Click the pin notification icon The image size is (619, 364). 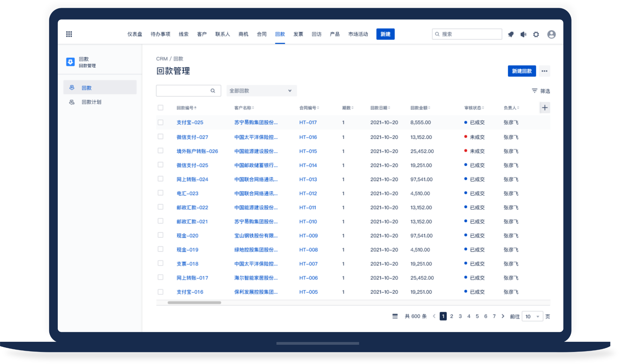(x=511, y=34)
